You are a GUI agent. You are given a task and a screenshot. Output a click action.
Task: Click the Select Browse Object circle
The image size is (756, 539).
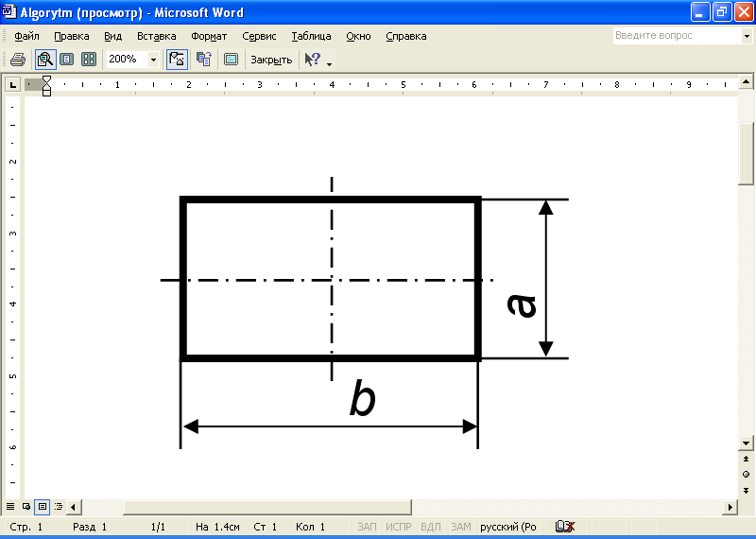click(x=746, y=475)
